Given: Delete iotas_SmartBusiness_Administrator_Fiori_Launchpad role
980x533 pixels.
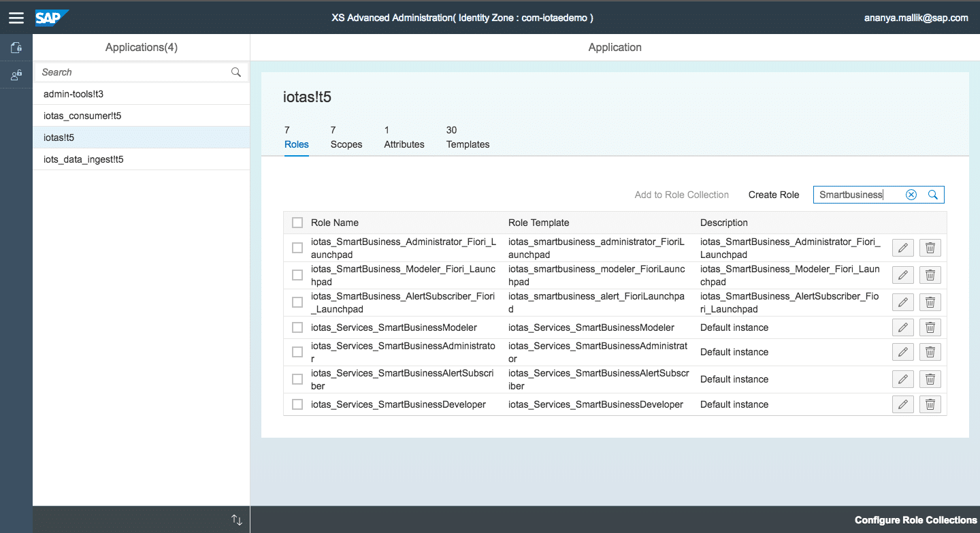Looking at the screenshot, I should pos(930,248).
